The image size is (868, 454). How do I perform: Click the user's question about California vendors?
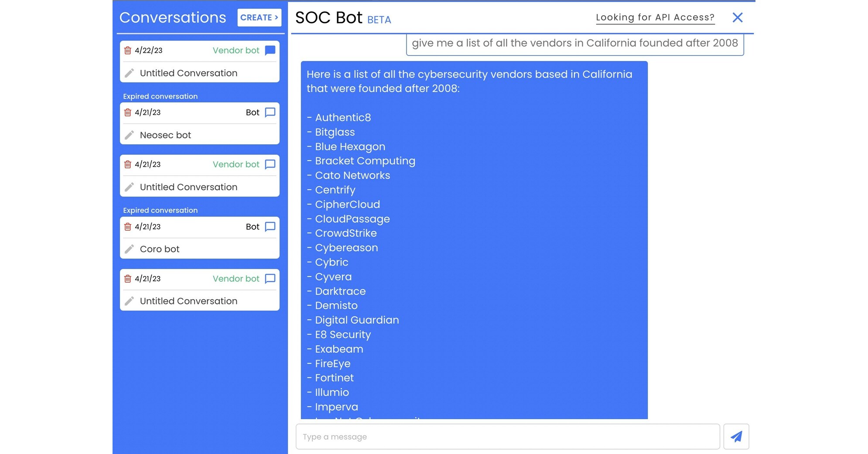[575, 43]
